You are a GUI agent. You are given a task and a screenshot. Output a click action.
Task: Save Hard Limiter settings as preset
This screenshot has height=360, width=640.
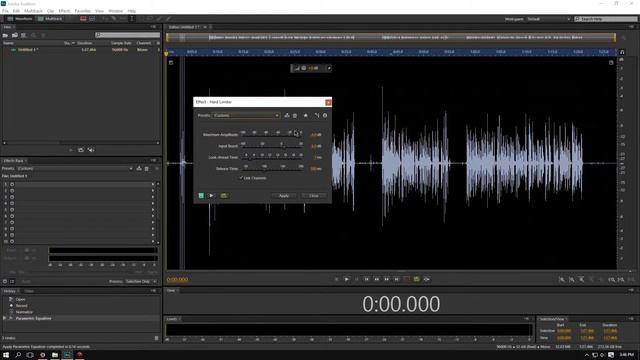coord(287,116)
